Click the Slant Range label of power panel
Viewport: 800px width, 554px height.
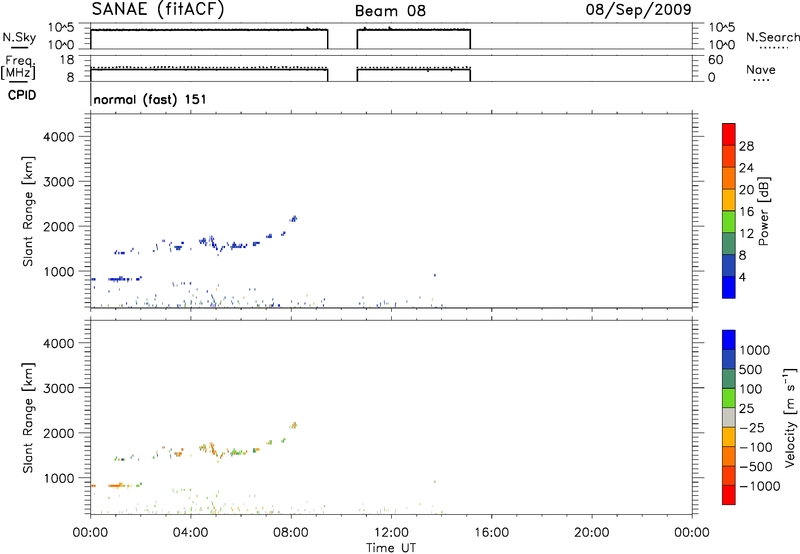[28, 211]
